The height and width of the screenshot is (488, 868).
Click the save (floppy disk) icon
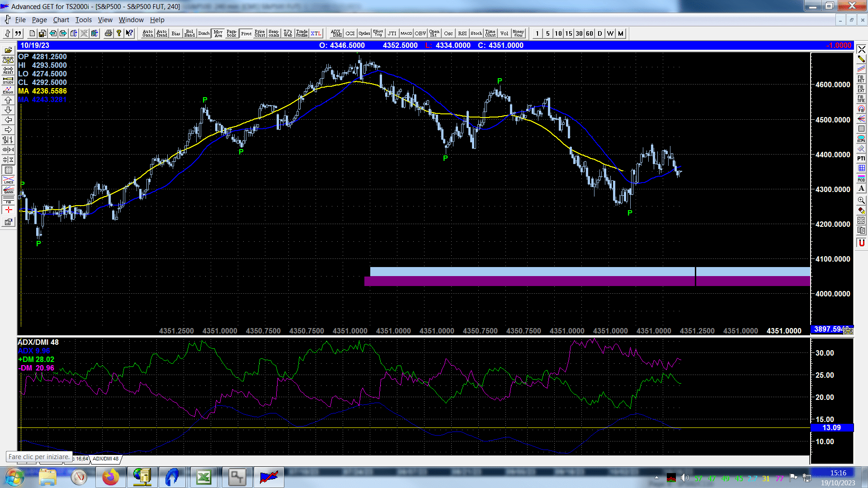pos(42,33)
